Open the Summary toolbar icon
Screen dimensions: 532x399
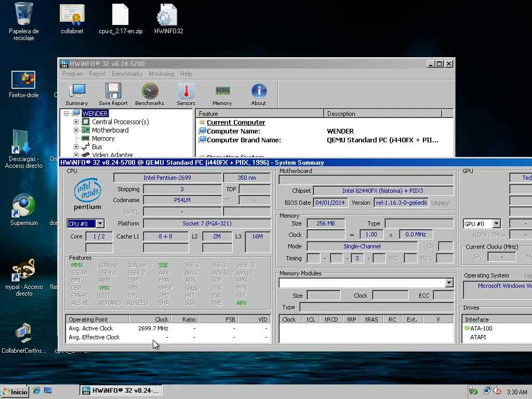[77, 94]
